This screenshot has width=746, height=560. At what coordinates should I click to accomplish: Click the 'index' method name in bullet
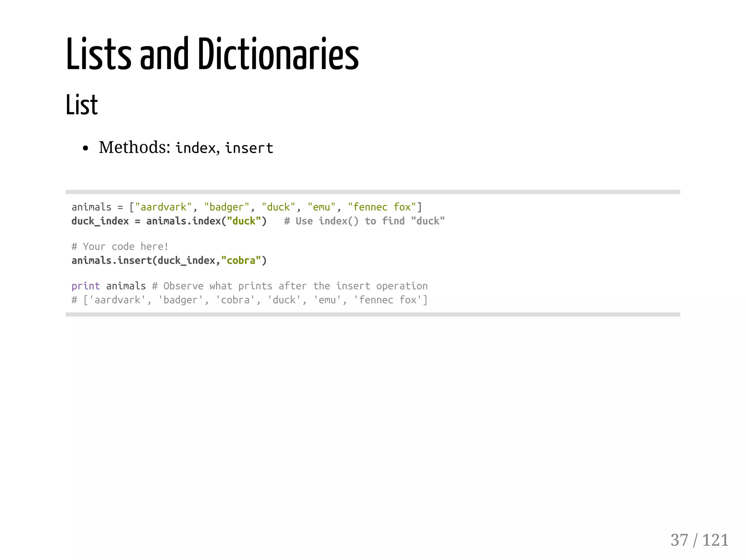196,148
